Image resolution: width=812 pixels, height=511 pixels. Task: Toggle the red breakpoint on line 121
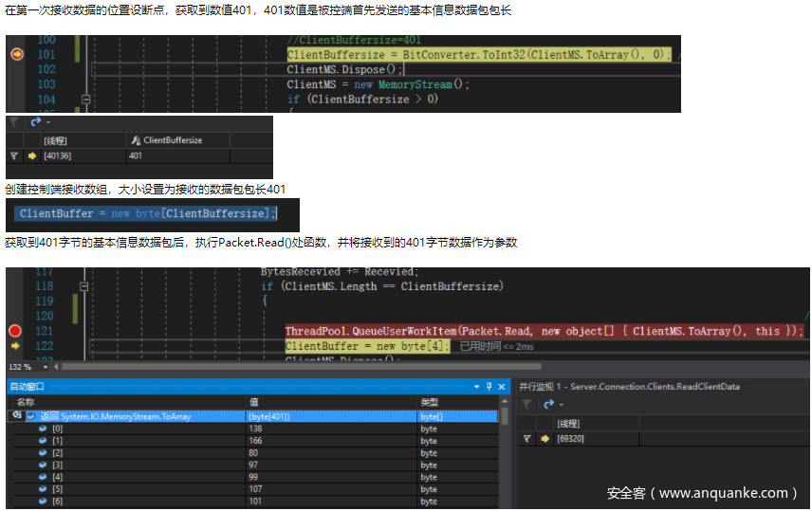15,331
